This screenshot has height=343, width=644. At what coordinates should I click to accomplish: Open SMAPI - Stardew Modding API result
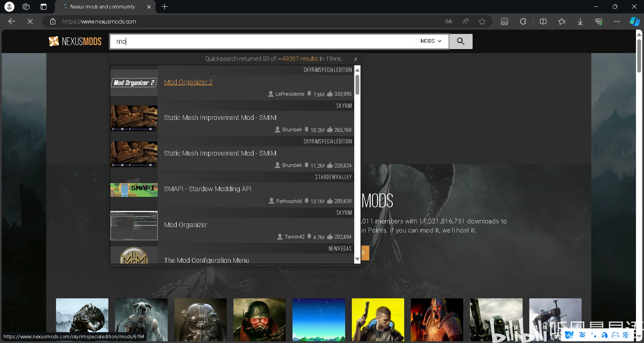(x=208, y=189)
